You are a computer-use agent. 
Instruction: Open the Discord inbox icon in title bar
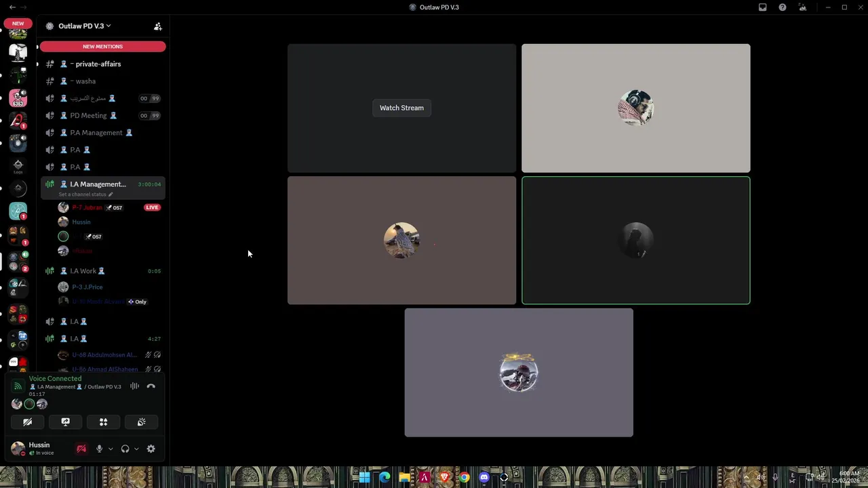[763, 7]
